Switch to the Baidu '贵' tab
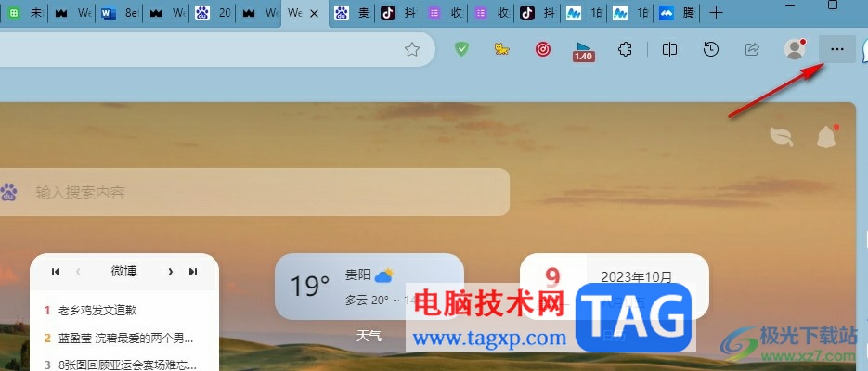This screenshot has height=371, width=868. tap(353, 13)
